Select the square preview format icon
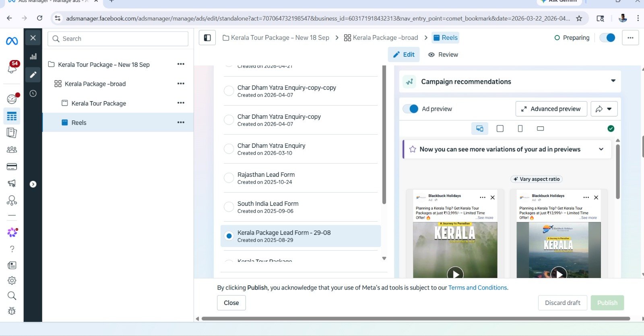 click(500, 129)
